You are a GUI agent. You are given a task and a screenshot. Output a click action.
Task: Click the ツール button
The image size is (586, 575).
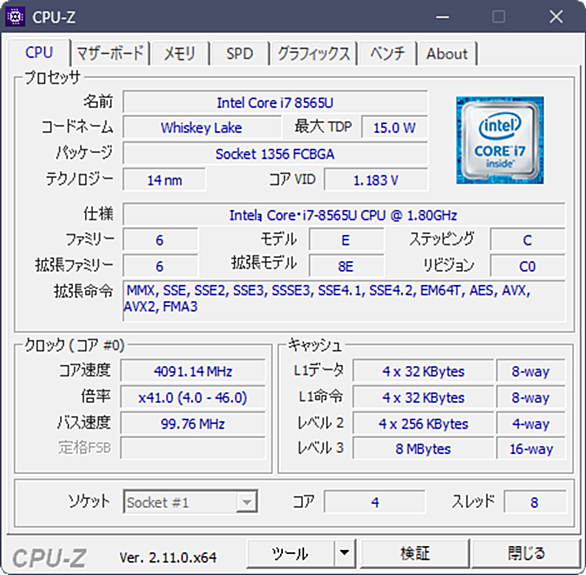(290, 553)
